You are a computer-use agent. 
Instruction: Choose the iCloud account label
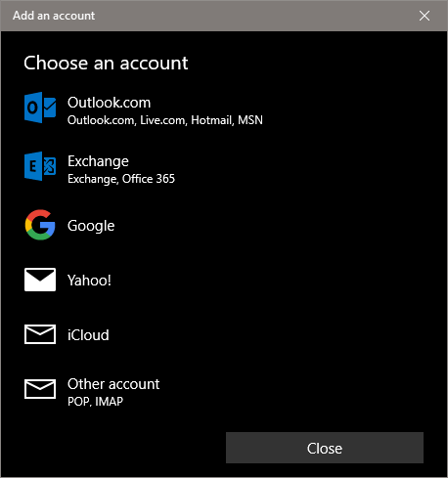[x=88, y=335]
